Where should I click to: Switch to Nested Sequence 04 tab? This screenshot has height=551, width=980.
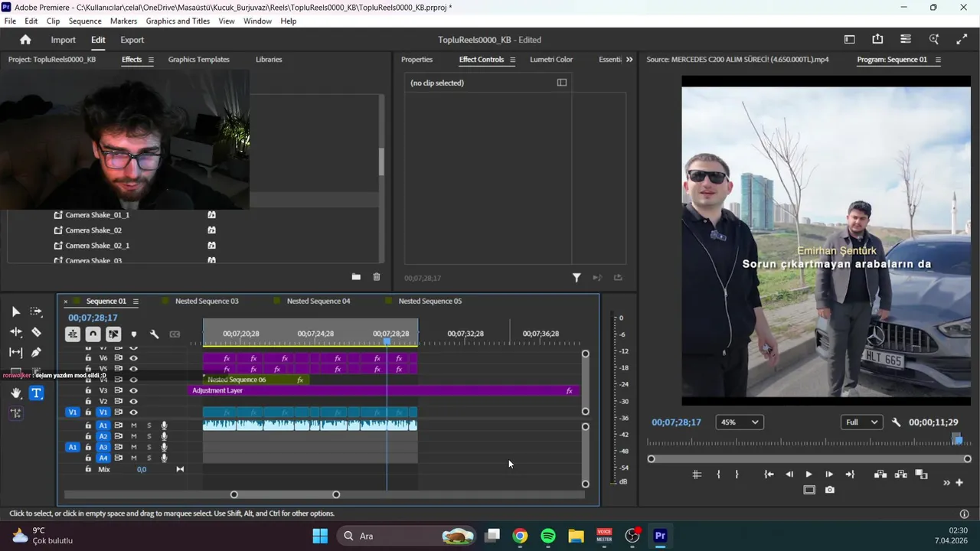(318, 302)
